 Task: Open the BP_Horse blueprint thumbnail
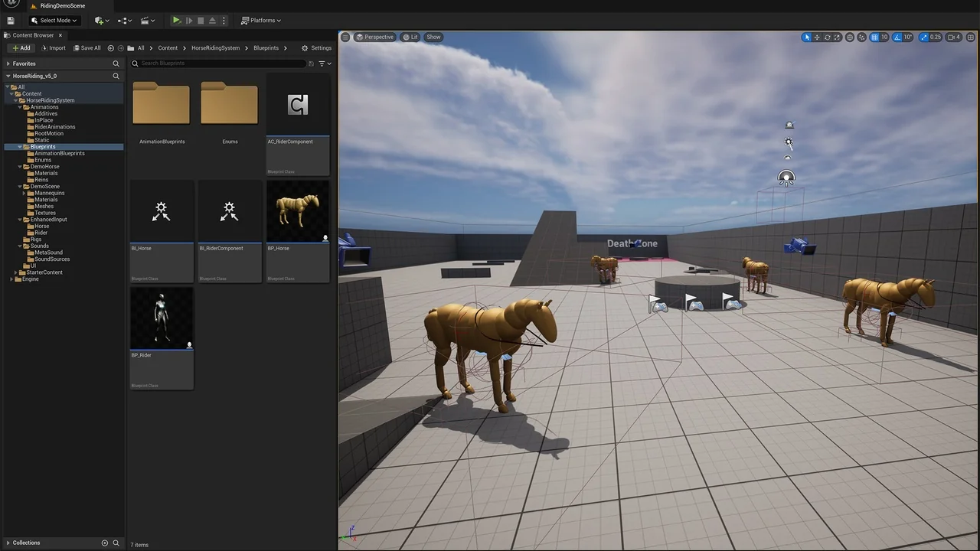point(297,212)
